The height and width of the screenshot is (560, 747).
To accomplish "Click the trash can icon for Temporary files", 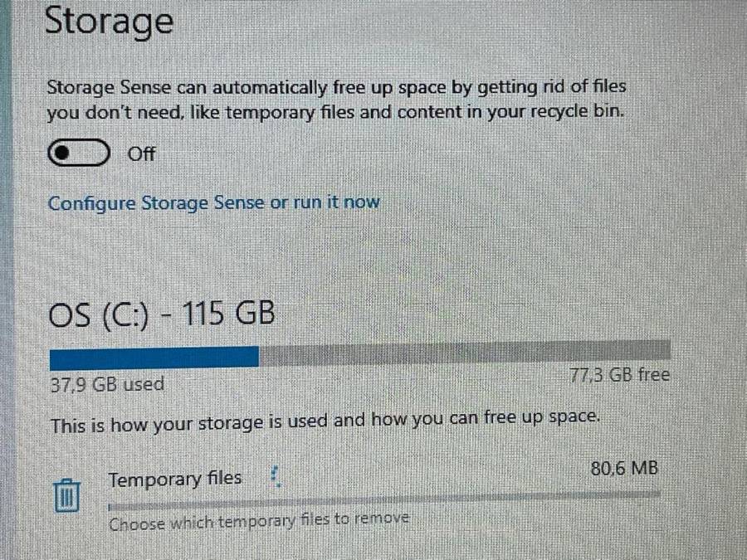I will [67, 495].
